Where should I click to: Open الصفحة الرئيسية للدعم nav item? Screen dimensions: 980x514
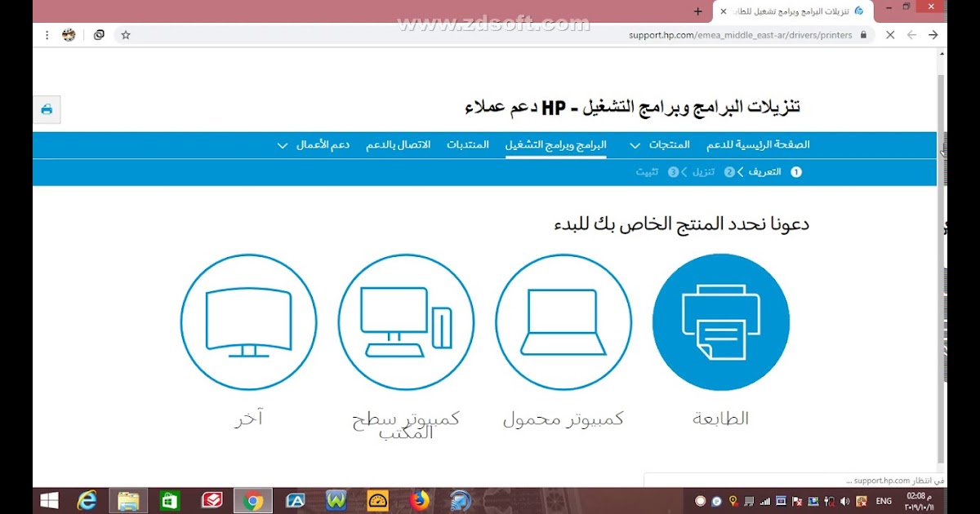pyautogui.click(x=758, y=144)
